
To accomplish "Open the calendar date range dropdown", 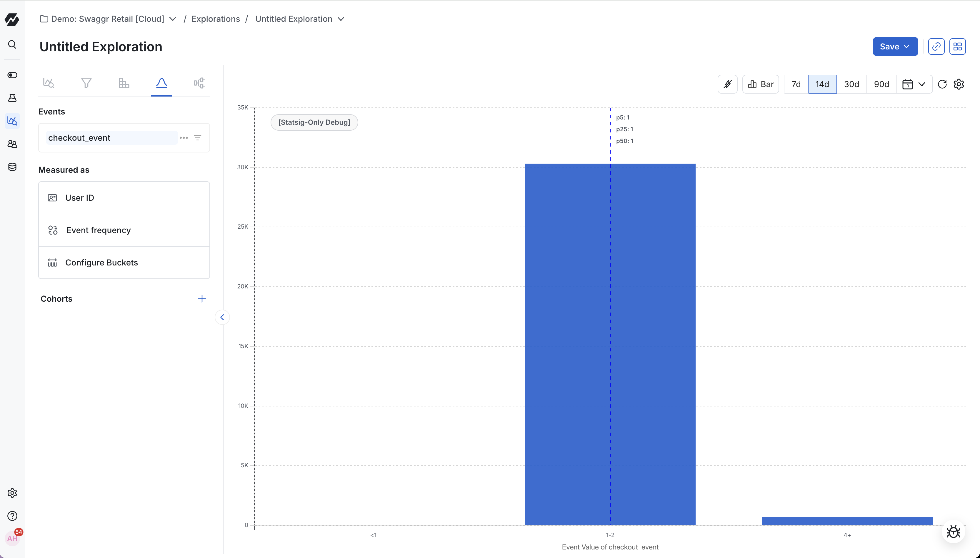I will 914,84.
